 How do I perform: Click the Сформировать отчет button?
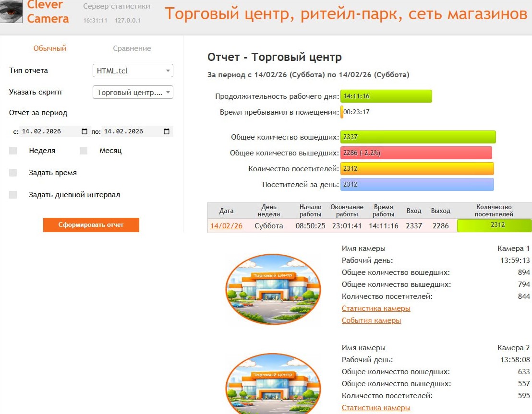pyautogui.click(x=91, y=225)
